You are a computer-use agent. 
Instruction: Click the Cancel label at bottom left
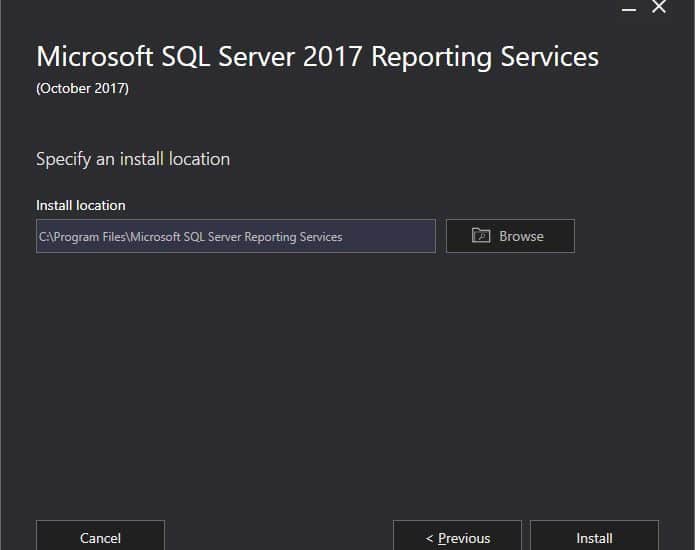[100, 538]
